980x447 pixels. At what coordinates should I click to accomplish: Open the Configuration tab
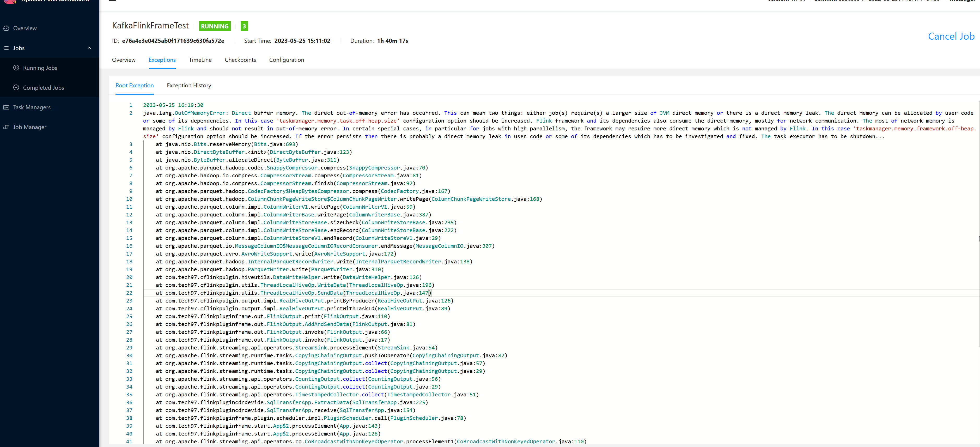click(x=287, y=60)
